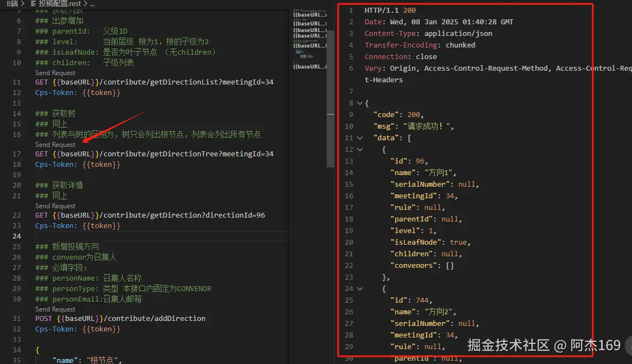Click '"name": "方向1"' in response
The image size is (632, 364).
(423, 172)
